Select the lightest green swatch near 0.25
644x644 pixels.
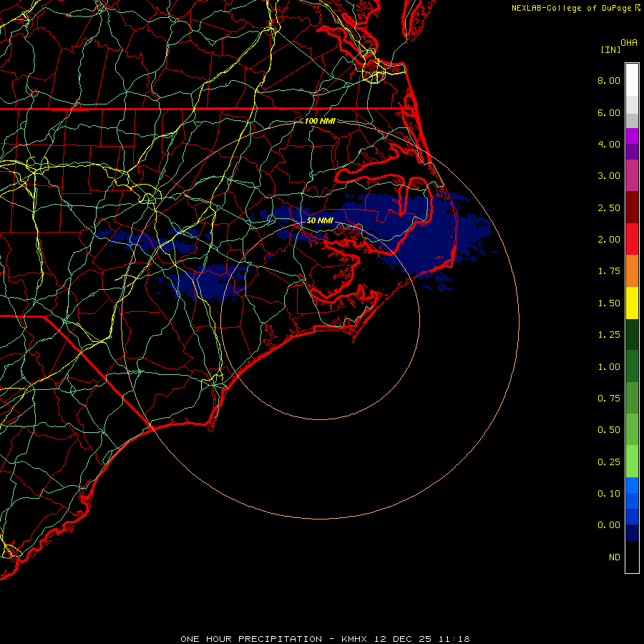point(632,462)
